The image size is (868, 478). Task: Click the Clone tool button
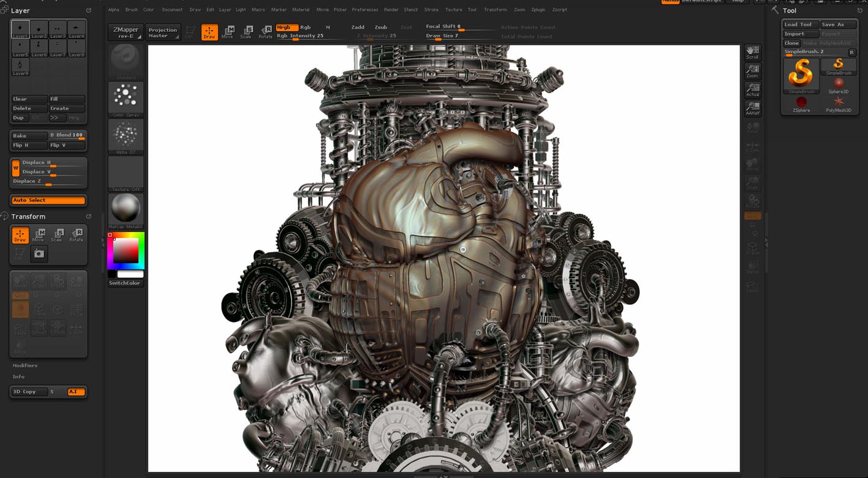coord(792,43)
